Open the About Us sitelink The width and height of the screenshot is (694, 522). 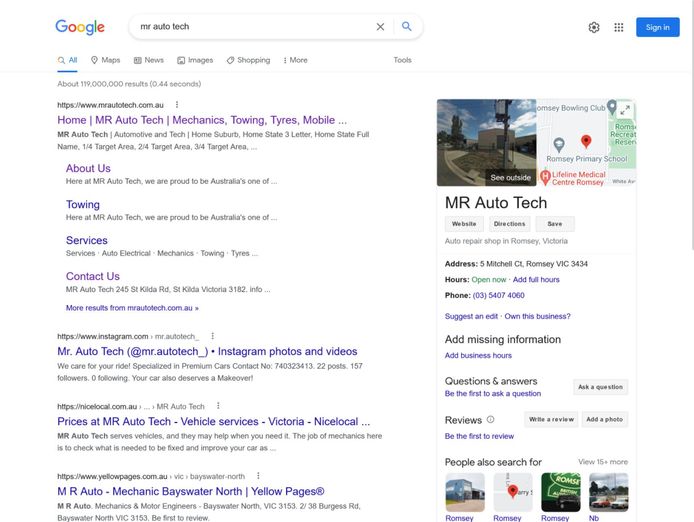(88, 168)
